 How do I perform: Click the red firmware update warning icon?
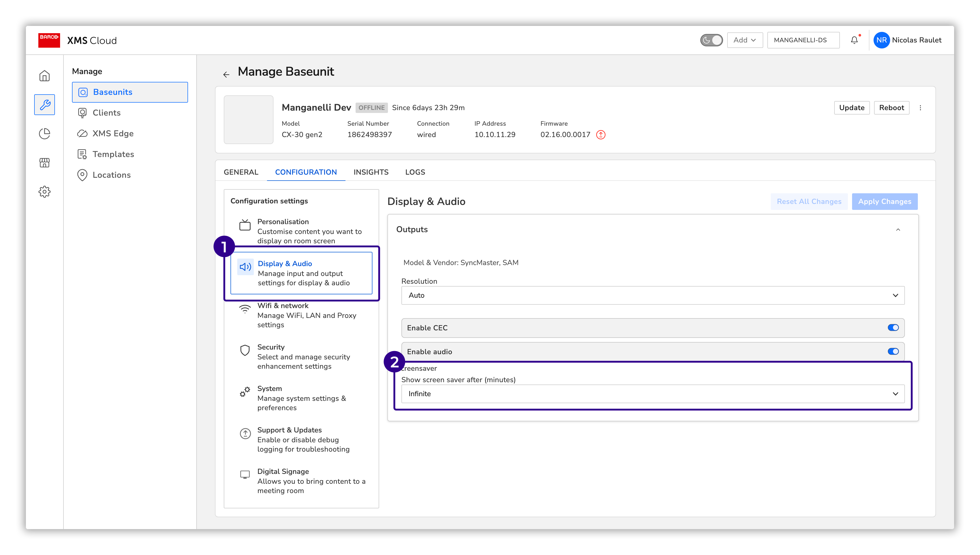tap(601, 134)
